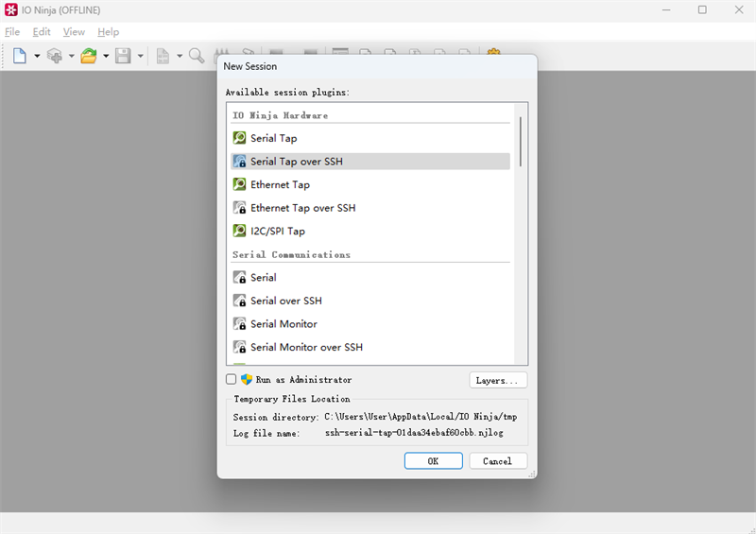Confirm the dialog with OK
The height and width of the screenshot is (534, 756).
pos(433,460)
